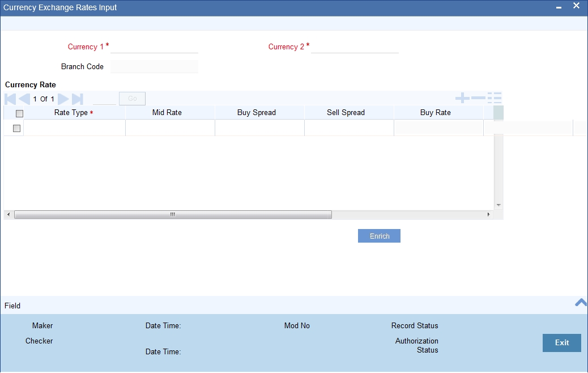Click the Mod No label
Image resolution: width=588 pixels, height=373 pixels.
tap(297, 326)
